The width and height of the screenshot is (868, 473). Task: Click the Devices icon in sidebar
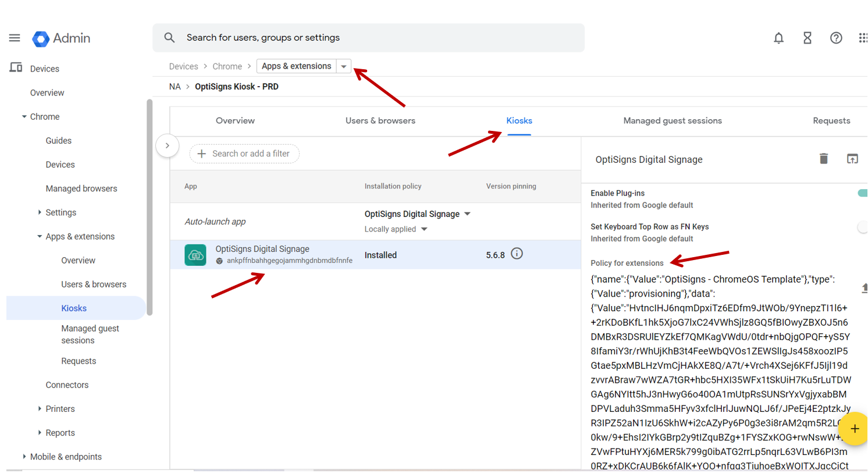pos(16,68)
